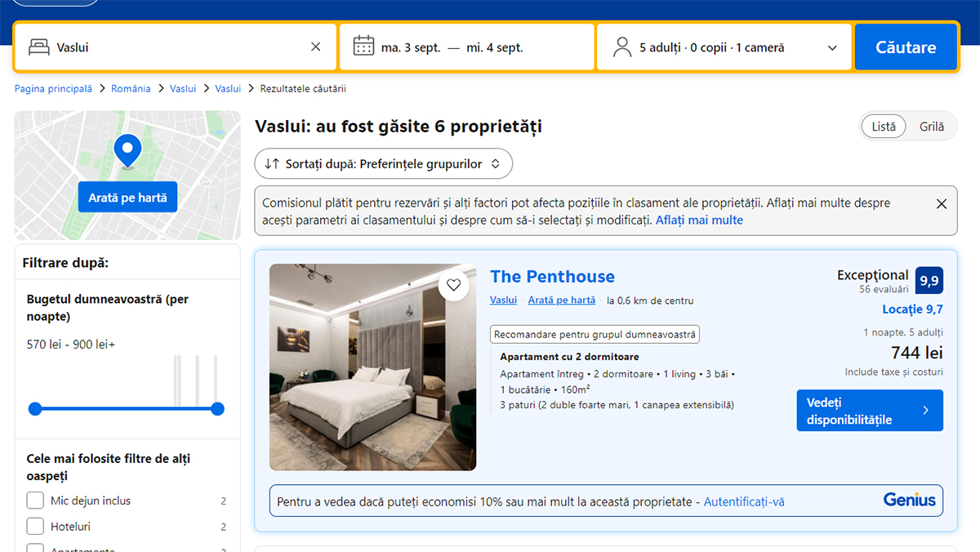Tick the Mic dejun inclus checkbox
Screen dimensions: 980x552
pos(35,501)
